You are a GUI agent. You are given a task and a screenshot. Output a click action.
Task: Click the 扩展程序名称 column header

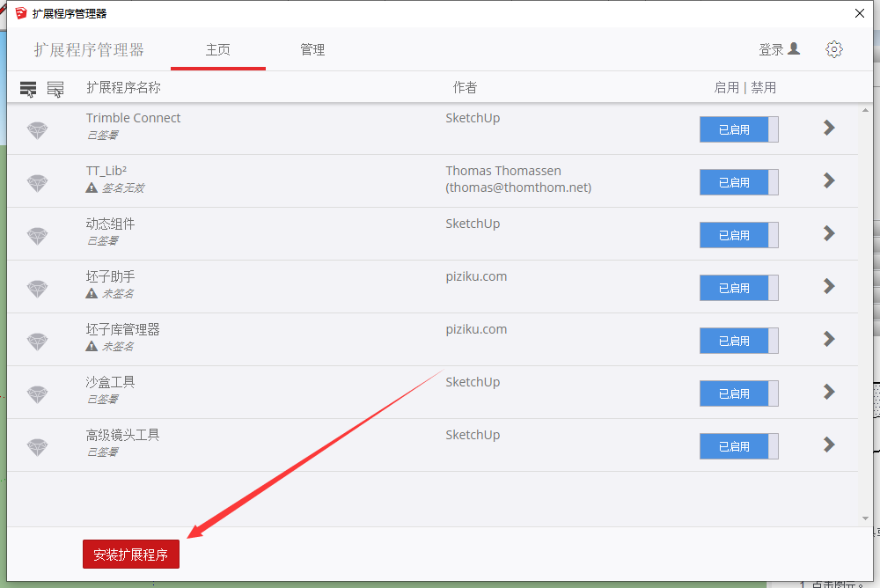123,88
